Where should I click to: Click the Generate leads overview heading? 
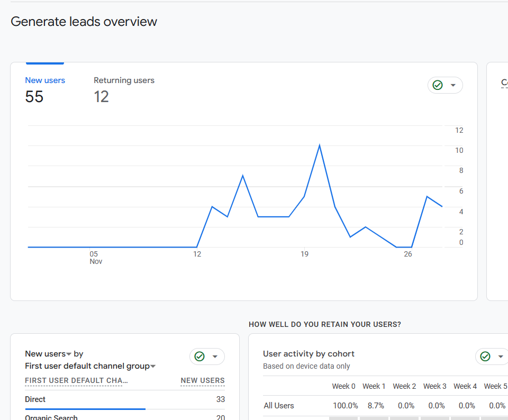click(x=84, y=22)
